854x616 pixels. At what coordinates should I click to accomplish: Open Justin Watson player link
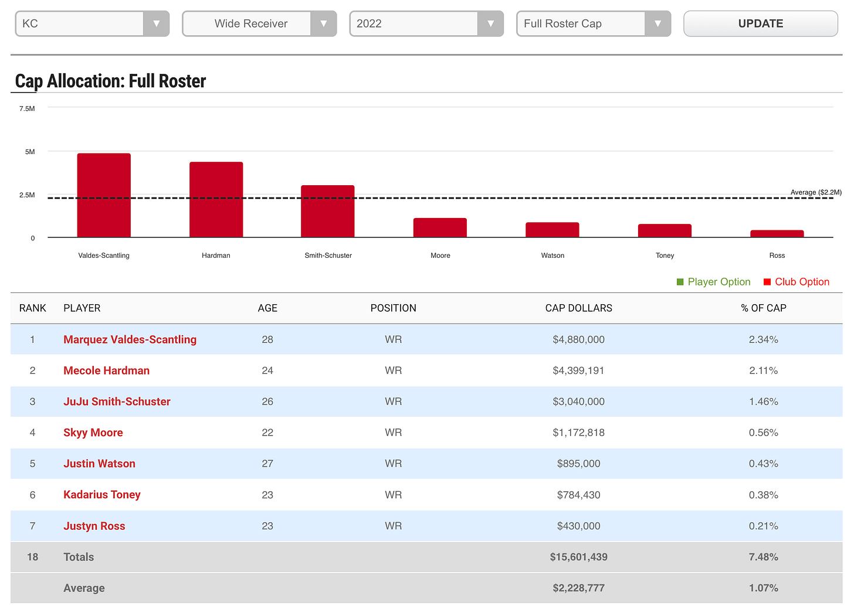99,464
